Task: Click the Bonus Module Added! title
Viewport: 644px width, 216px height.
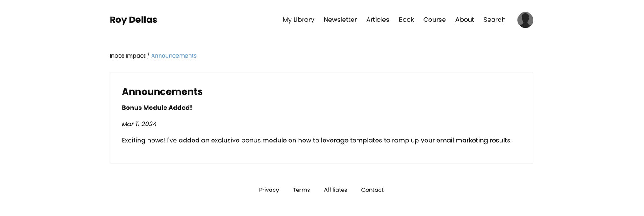Action: pos(157,108)
